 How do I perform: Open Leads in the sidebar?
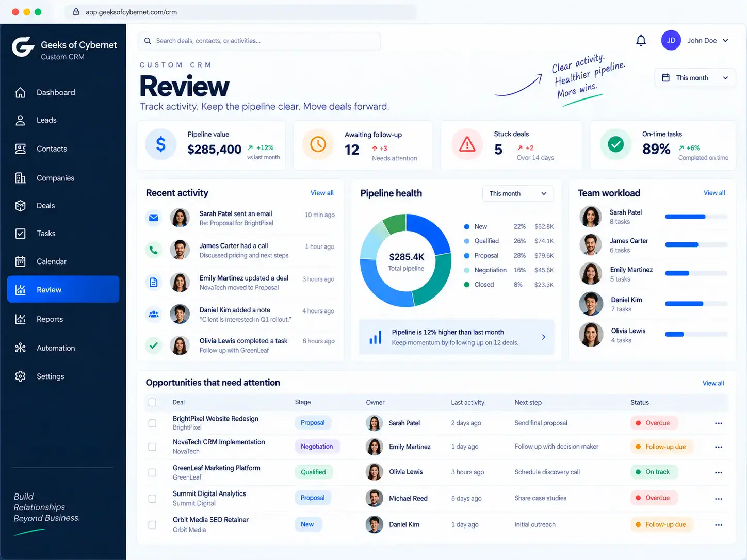[63, 120]
